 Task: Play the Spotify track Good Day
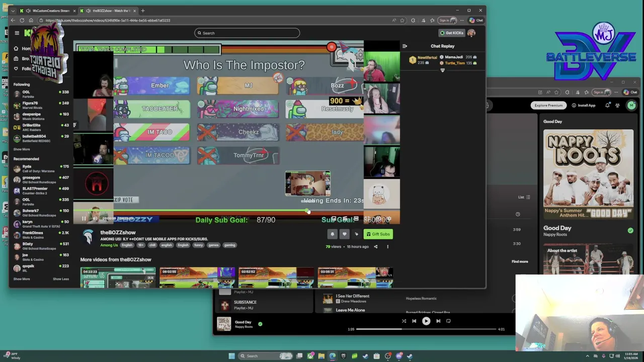point(426,321)
